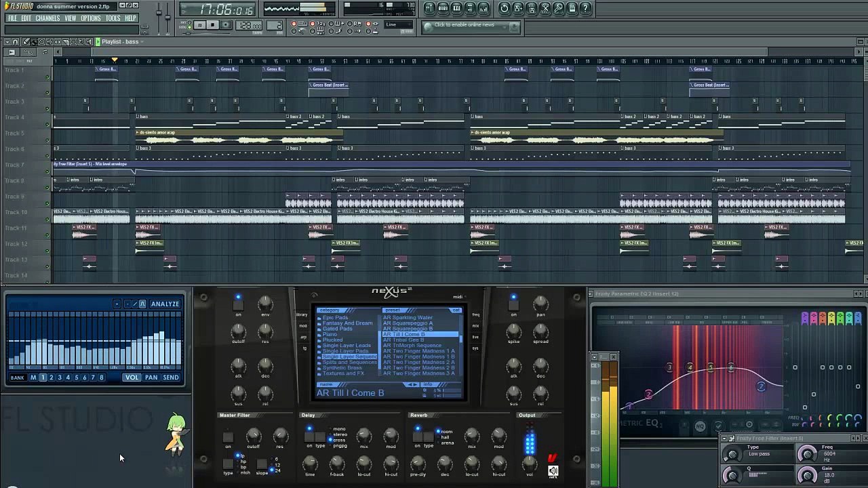This screenshot has height=488, width=868.
Task: Select the Single Layer Leads category
Action: [347, 346]
